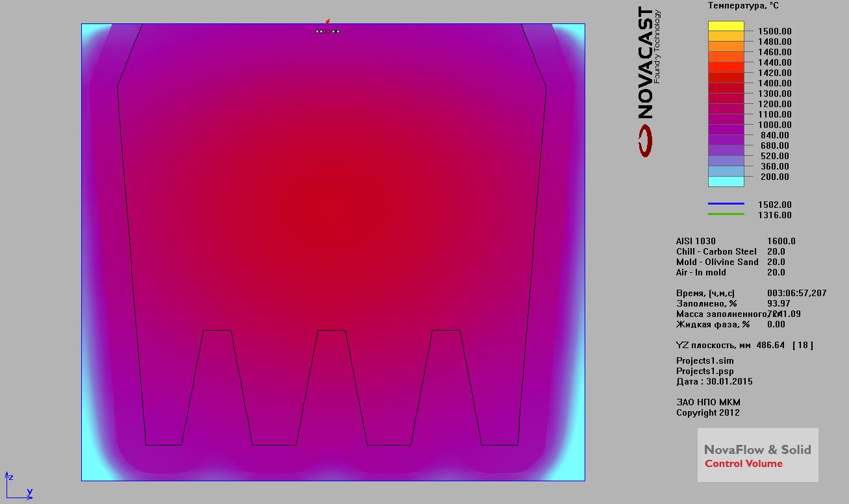Click the Chill - Carbon Steel label
The height and width of the screenshot is (504, 849).
pyautogui.click(x=716, y=251)
